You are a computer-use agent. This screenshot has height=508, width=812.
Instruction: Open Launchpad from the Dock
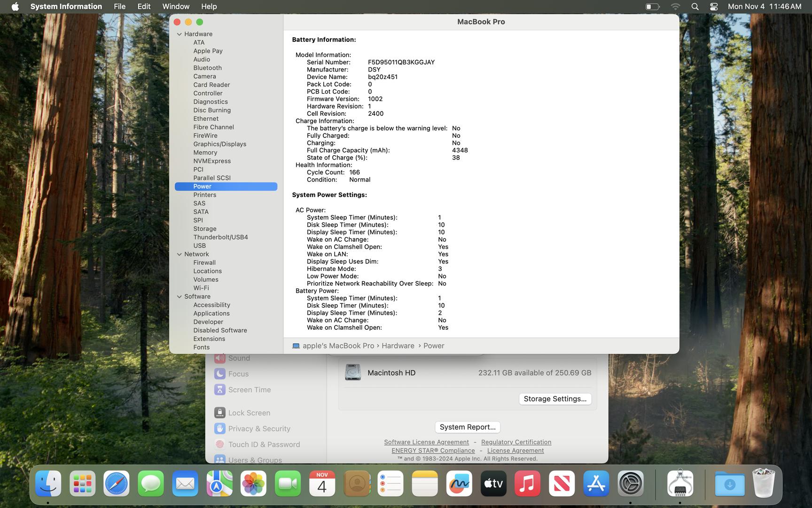(83, 484)
